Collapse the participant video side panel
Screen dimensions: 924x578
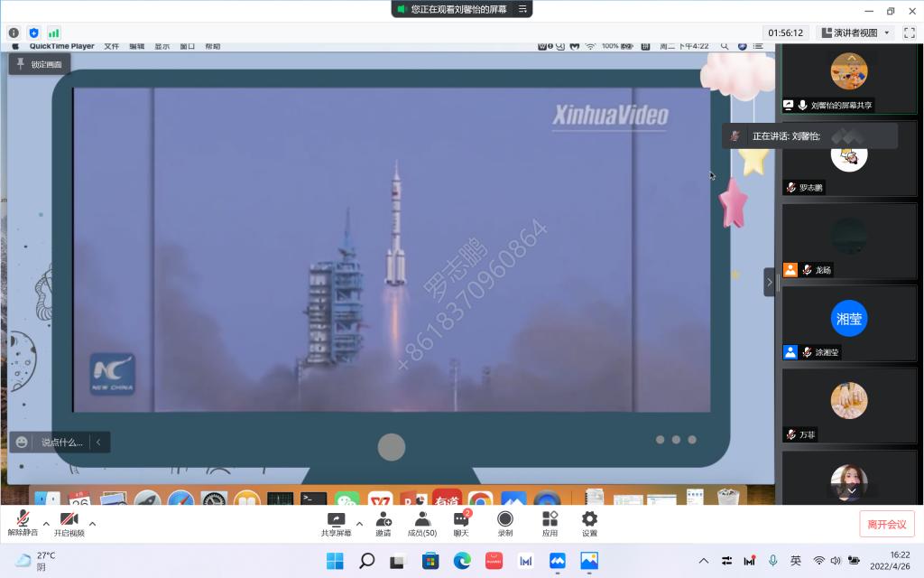(x=770, y=282)
